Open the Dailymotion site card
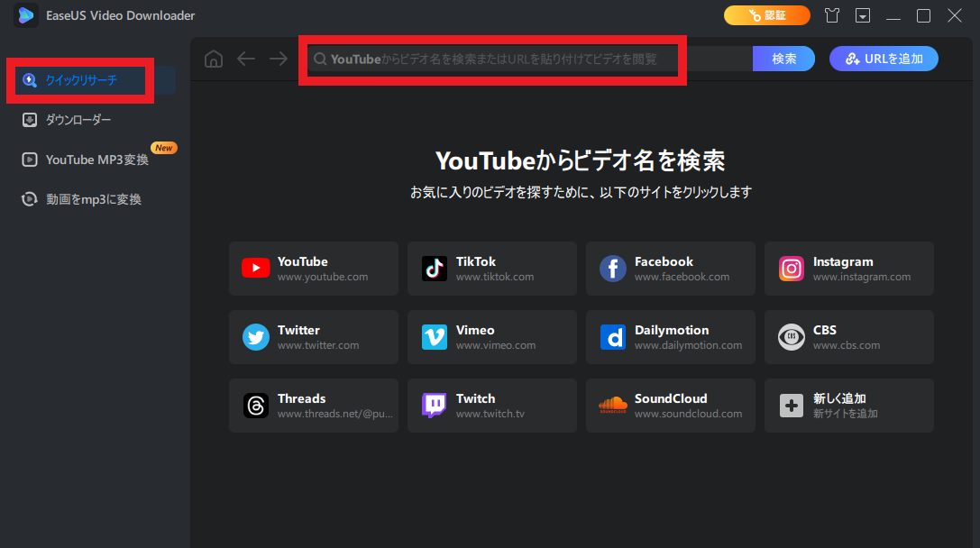This screenshot has width=980, height=548. coord(671,337)
